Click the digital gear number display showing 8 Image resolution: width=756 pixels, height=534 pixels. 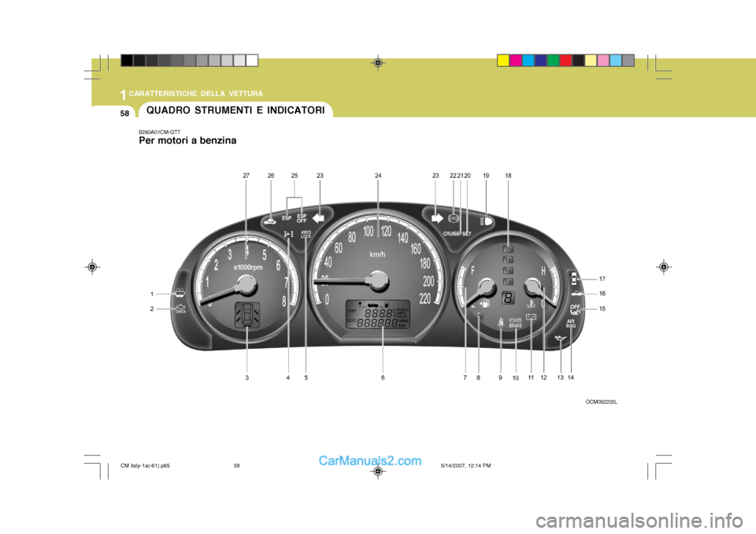coord(508,299)
